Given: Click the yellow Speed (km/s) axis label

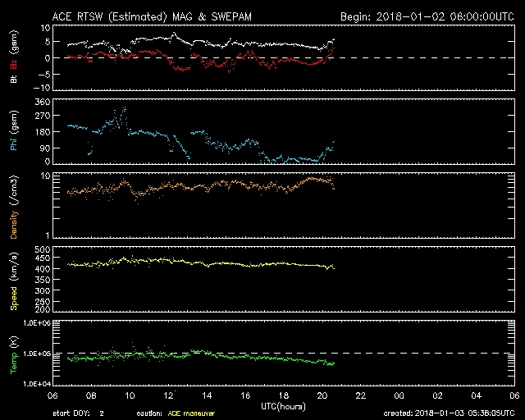Looking at the screenshot, I should pyautogui.click(x=15, y=279).
